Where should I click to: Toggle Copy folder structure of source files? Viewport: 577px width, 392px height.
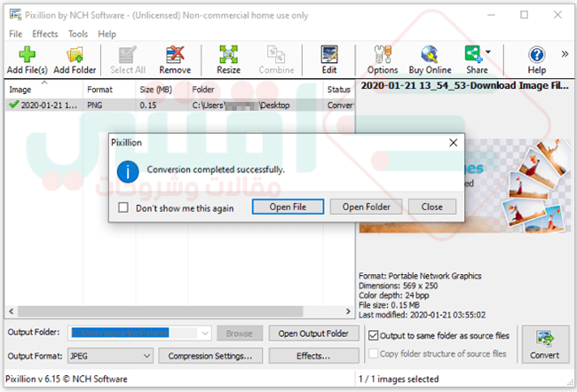pyautogui.click(x=373, y=353)
